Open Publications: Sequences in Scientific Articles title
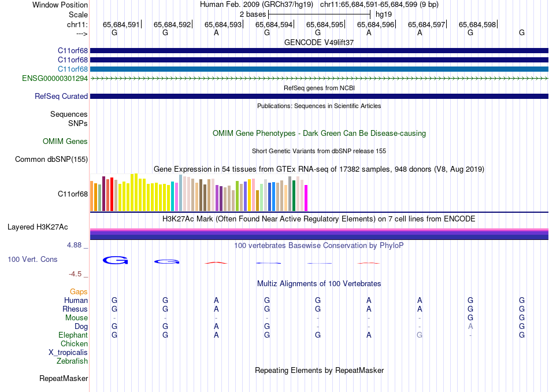The width and height of the screenshot is (549, 392). pyautogui.click(x=319, y=106)
